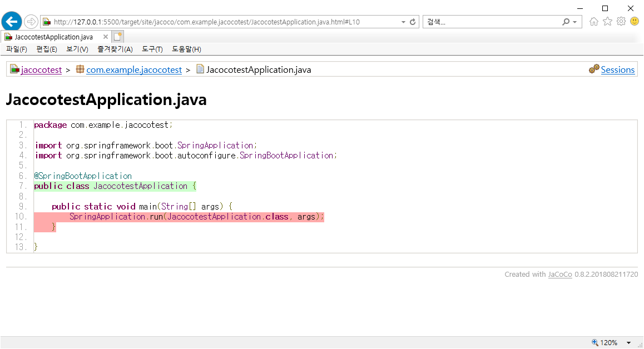Click the @SpringBootApplication annotation text
644x349 pixels.
click(x=83, y=176)
